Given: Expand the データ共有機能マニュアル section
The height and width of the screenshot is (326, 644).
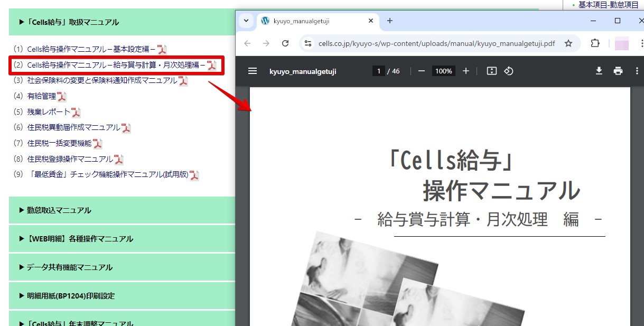Looking at the screenshot, I should [66, 267].
